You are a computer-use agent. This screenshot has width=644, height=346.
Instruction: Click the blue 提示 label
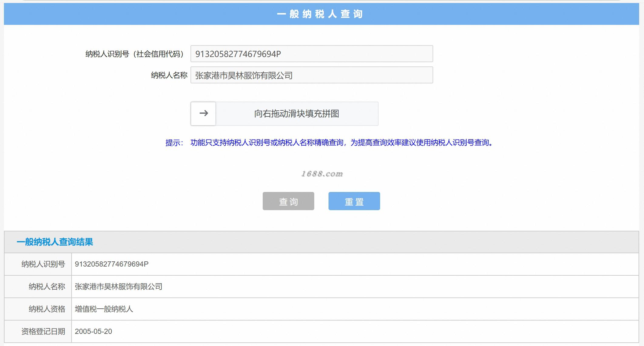[x=174, y=143]
